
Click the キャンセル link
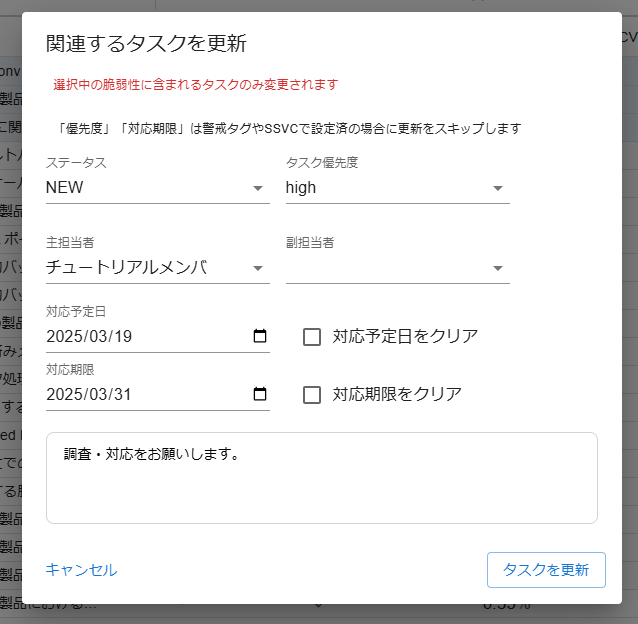pos(81,569)
